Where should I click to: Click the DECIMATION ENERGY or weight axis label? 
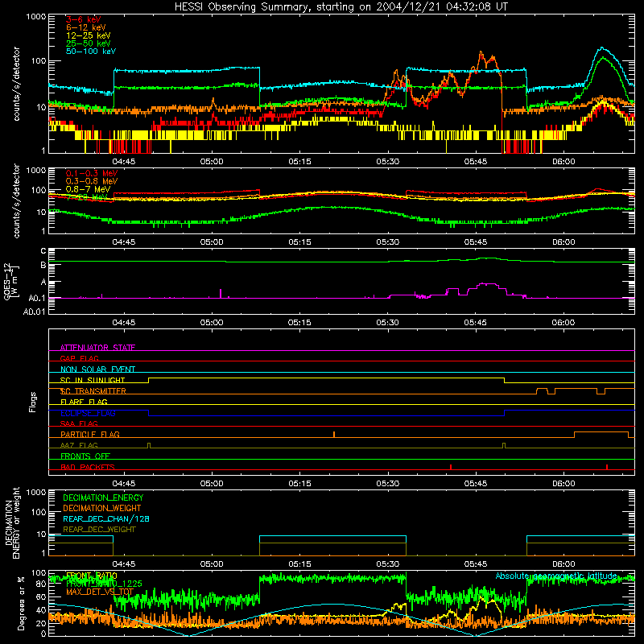pyautogui.click(x=12, y=522)
